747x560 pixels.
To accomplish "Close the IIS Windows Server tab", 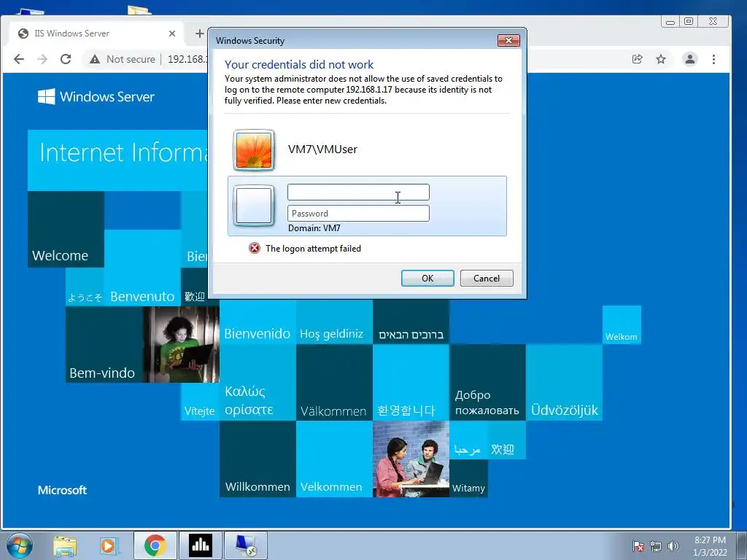I will click(172, 34).
